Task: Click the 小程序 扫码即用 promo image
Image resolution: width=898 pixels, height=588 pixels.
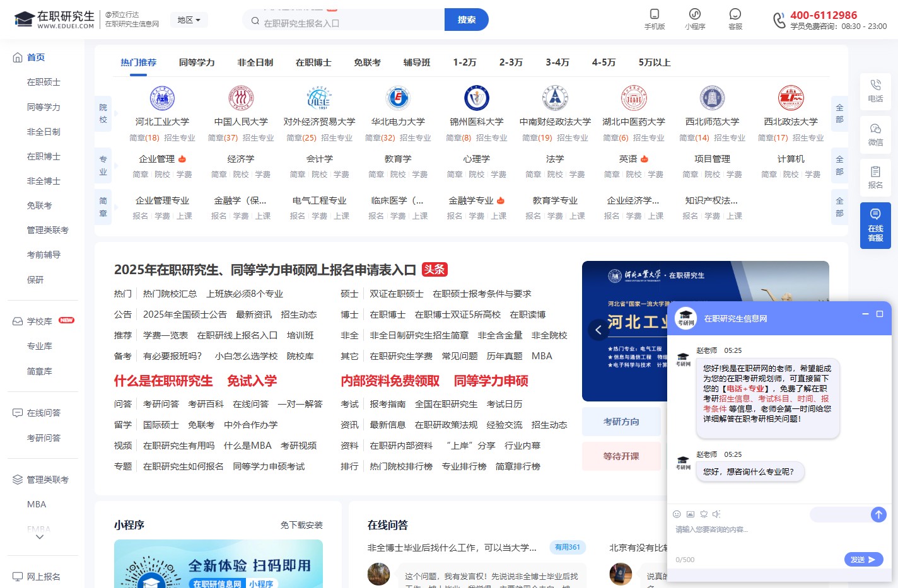Action: (x=218, y=563)
